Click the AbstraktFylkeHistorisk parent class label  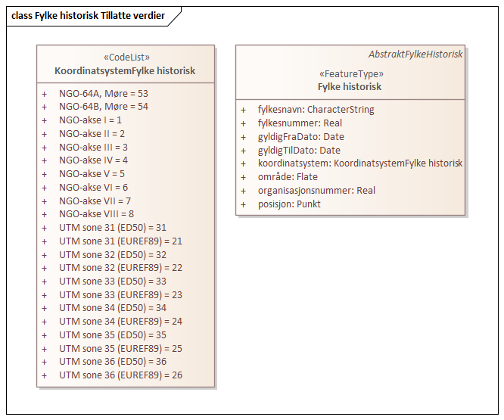tap(415, 54)
